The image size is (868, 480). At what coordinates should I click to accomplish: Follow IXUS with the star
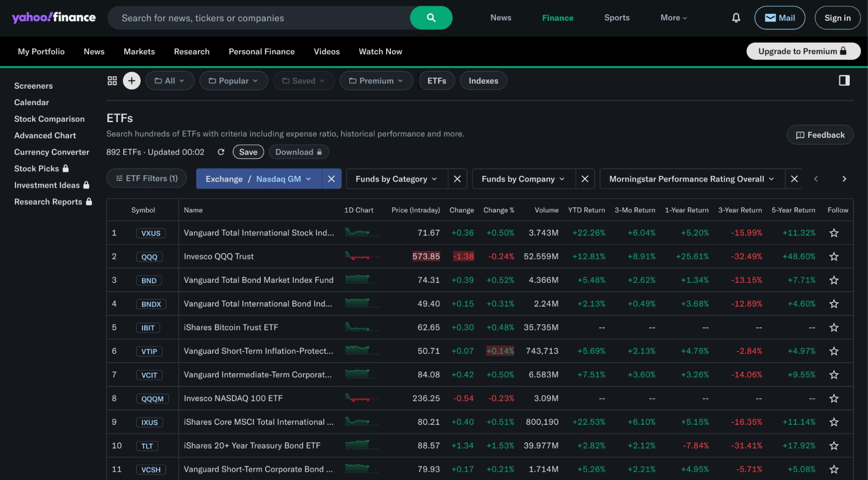point(834,422)
